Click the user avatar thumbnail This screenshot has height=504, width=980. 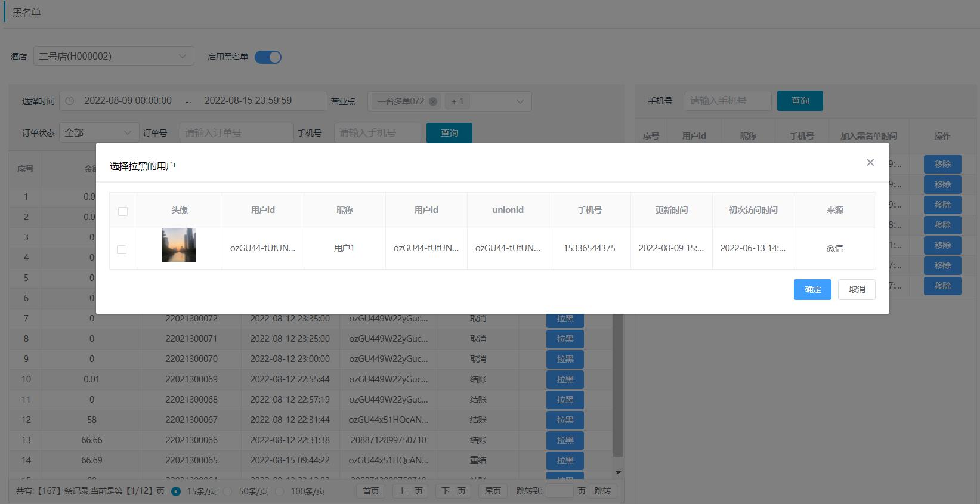click(179, 245)
